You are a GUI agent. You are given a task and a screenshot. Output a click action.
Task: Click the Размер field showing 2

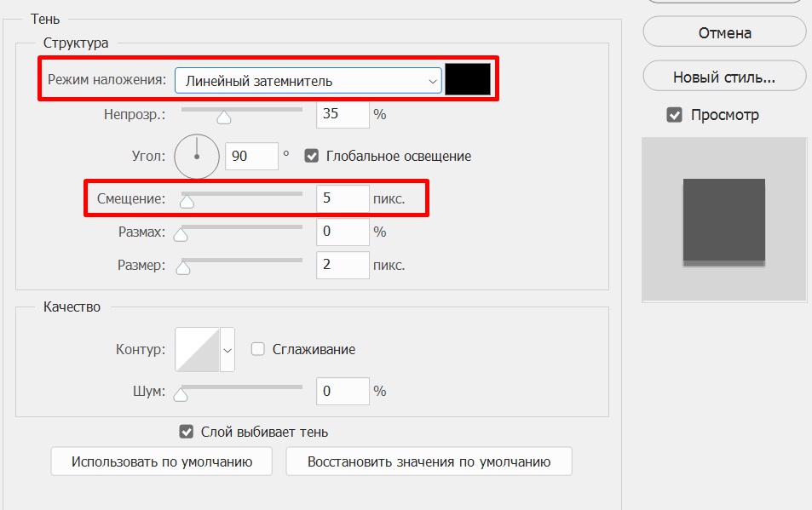click(343, 265)
